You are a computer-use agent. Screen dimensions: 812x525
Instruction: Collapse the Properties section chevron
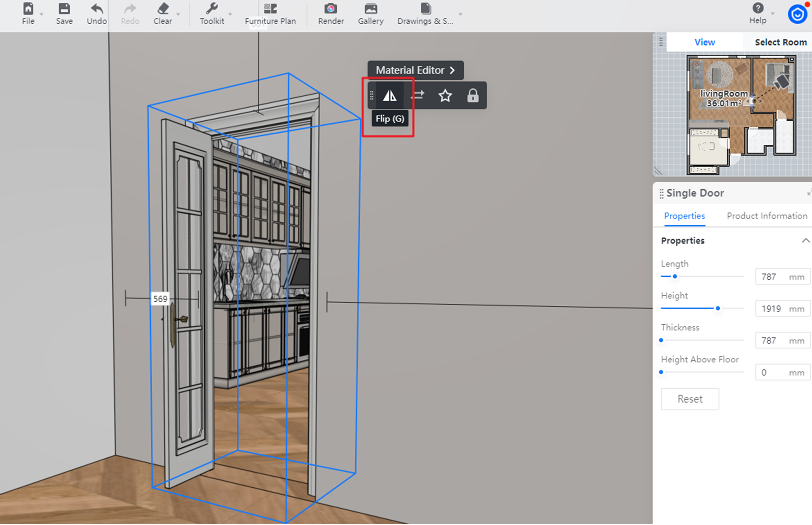point(805,241)
